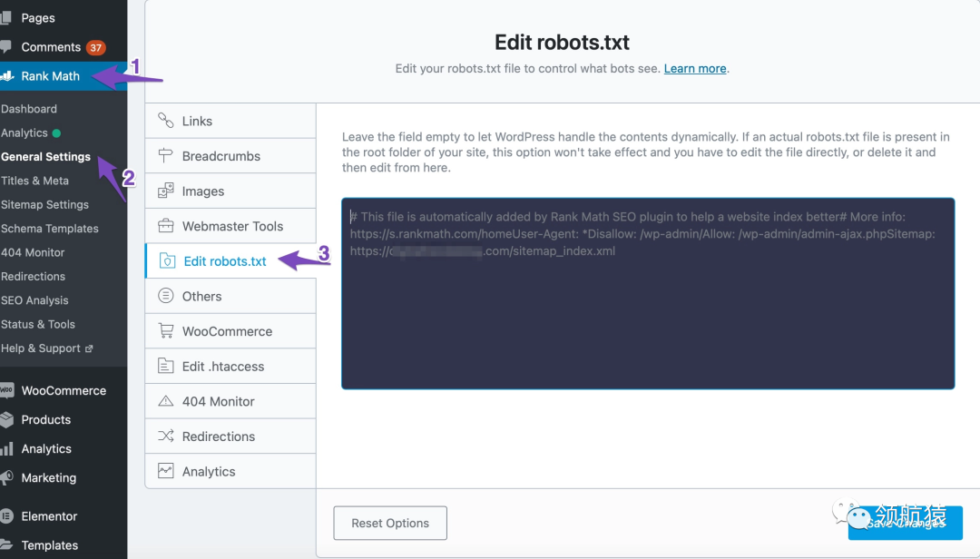Click the Links chain icon
980x559 pixels.
pos(166,121)
